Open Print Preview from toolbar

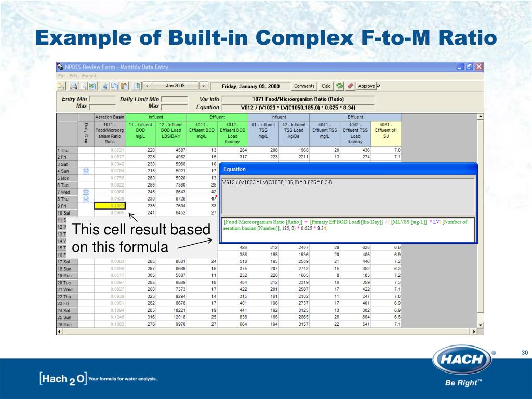[x=83, y=86]
